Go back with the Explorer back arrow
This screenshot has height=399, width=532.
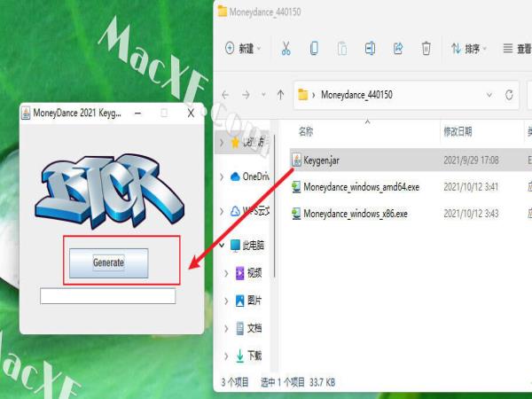(x=225, y=95)
